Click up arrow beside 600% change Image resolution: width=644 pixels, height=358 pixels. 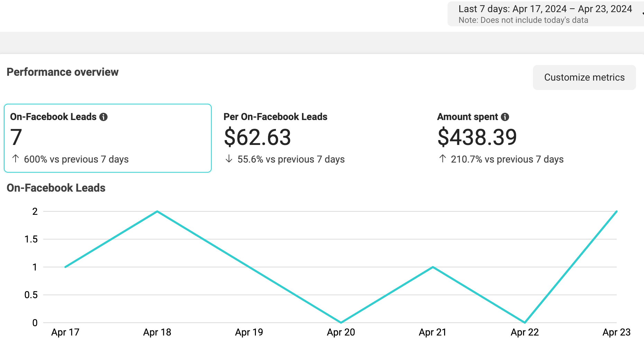click(x=16, y=159)
